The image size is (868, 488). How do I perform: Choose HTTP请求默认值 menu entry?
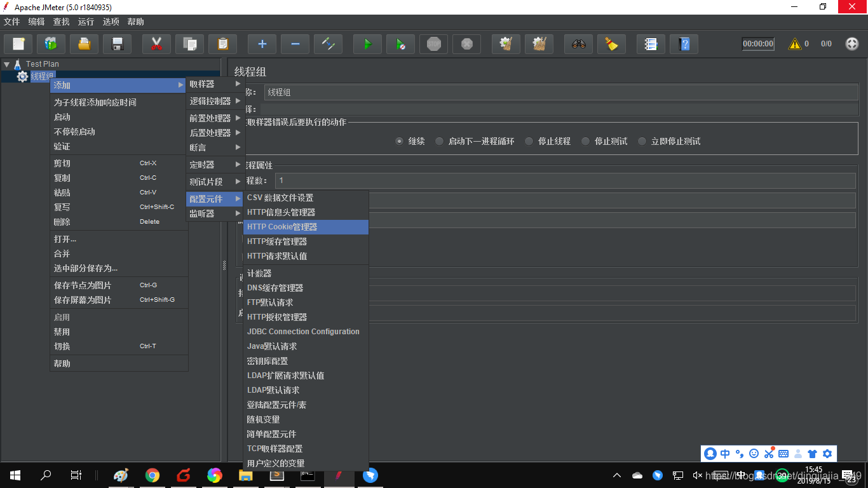point(306,256)
